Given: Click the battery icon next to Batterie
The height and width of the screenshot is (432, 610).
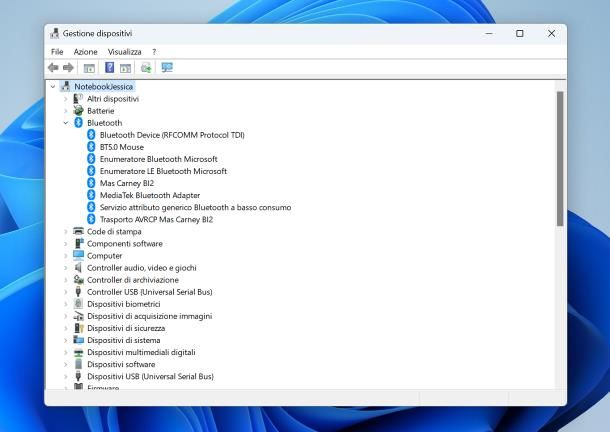Looking at the screenshot, I should (78, 111).
